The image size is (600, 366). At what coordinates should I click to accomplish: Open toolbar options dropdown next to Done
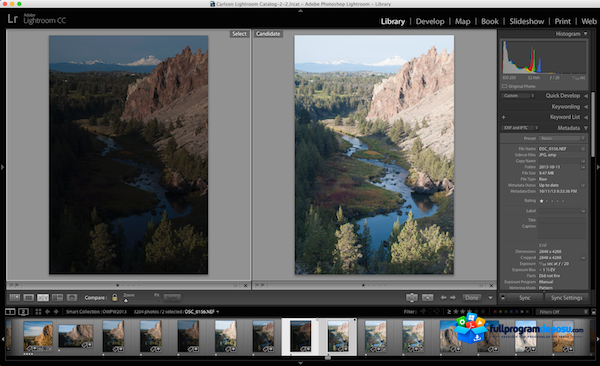[490, 298]
